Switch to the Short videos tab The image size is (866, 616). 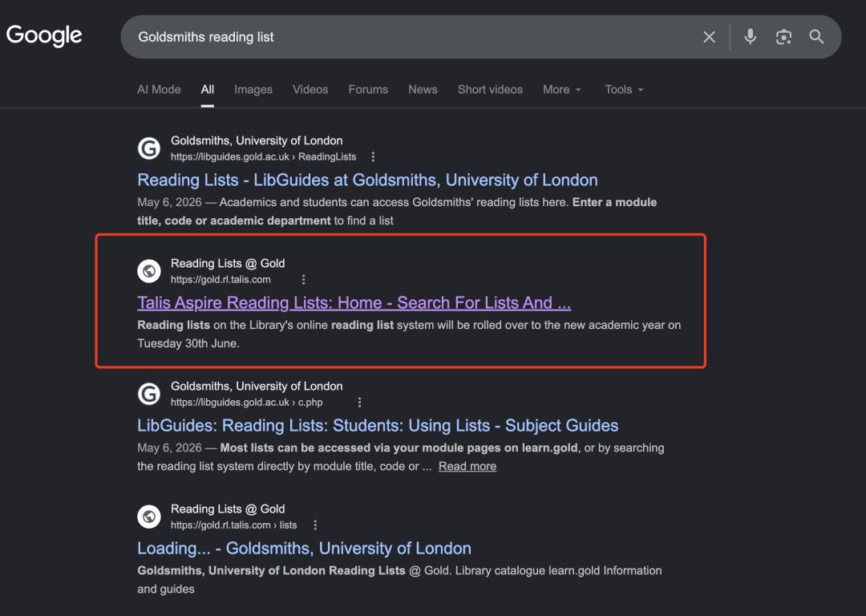[x=490, y=90]
